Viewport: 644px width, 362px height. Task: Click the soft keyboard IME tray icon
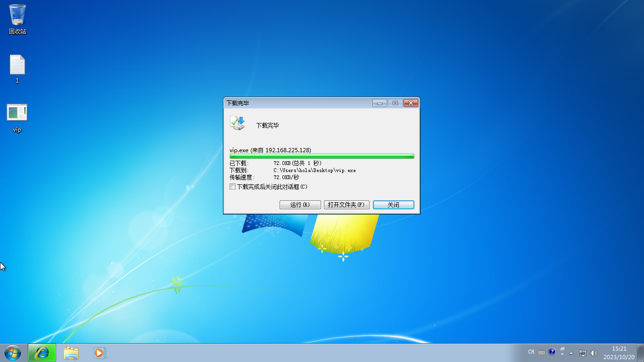[541, 352]
